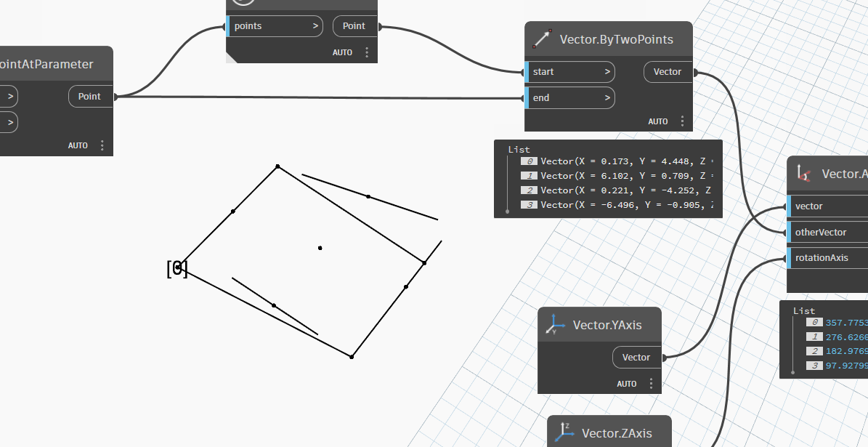The width and height of the screenshot is (868, 447).
Task: Select Vector.ByTwoPoints node title
Action: (x=616, y=39)
